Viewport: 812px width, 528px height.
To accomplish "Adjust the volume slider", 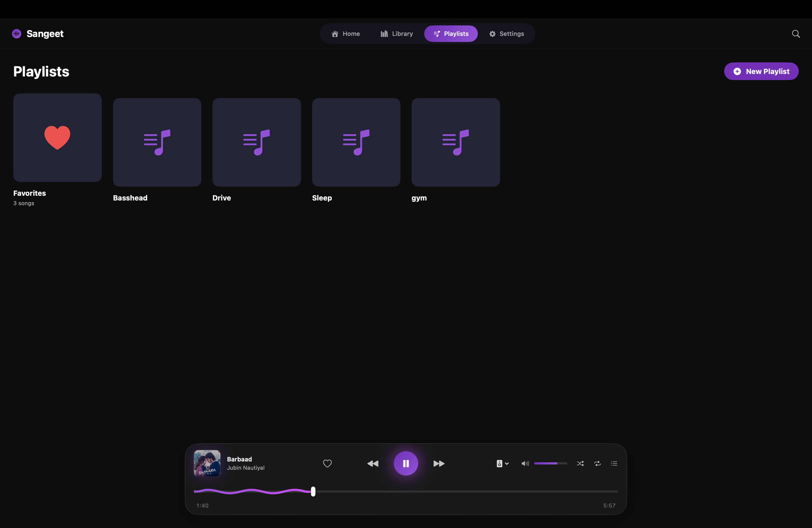I will pyautogui.click(x=550, y=464).
